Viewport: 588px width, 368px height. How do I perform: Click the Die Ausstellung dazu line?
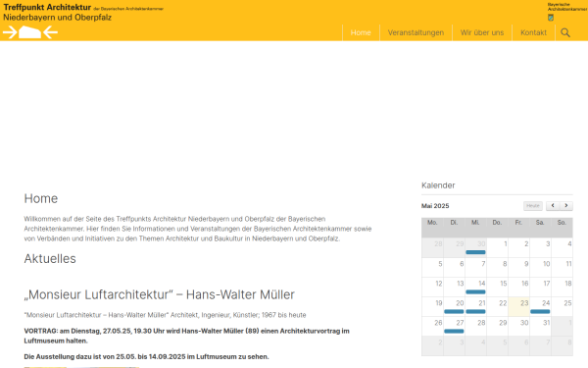[146, 357]
